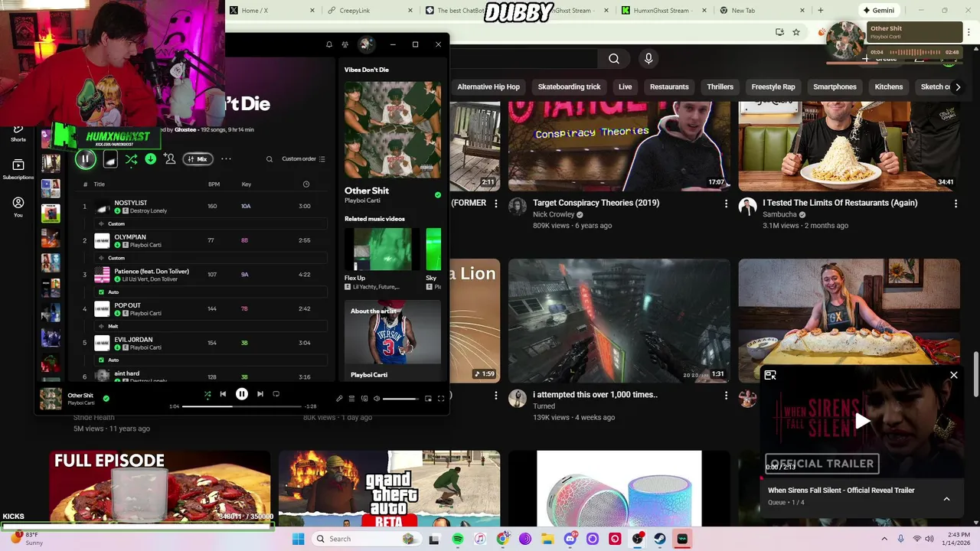Open the Spotify queue icon
This screenshot has width=980, height=551.
point(351,399)
